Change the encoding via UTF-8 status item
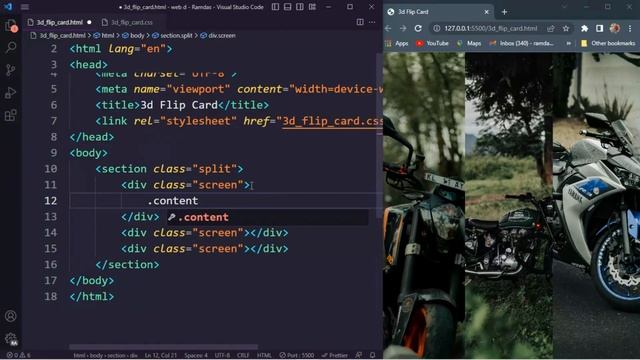This screenshot has height=360, width=640. pyautogui.click(x=222, y=356)
